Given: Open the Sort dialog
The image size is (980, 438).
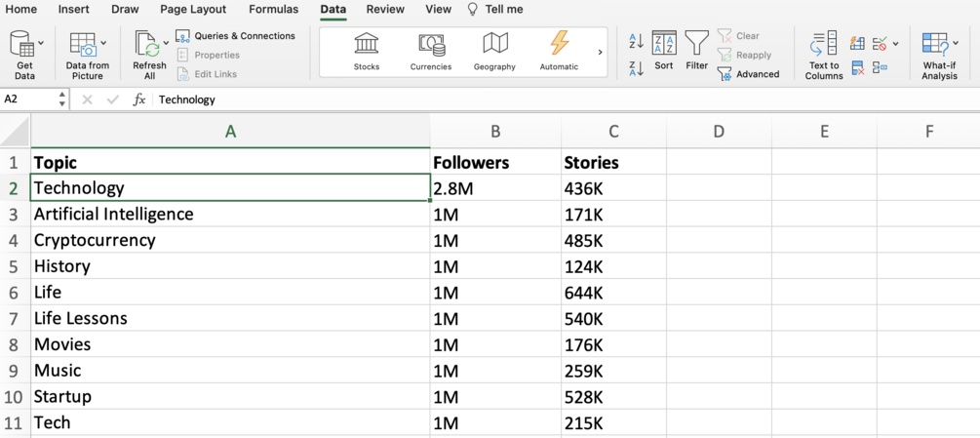Looking at the screenshot, I should pyautogui.click(x=664, y=51).
